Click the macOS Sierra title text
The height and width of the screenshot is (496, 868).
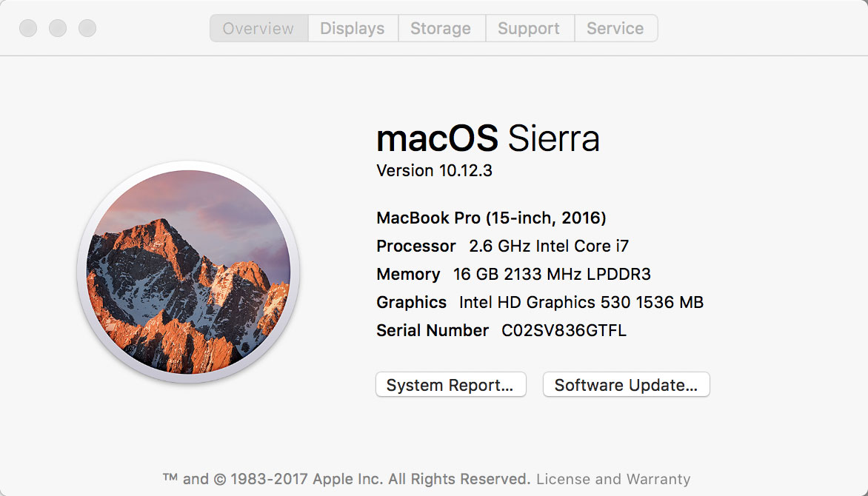click(487, 138)
